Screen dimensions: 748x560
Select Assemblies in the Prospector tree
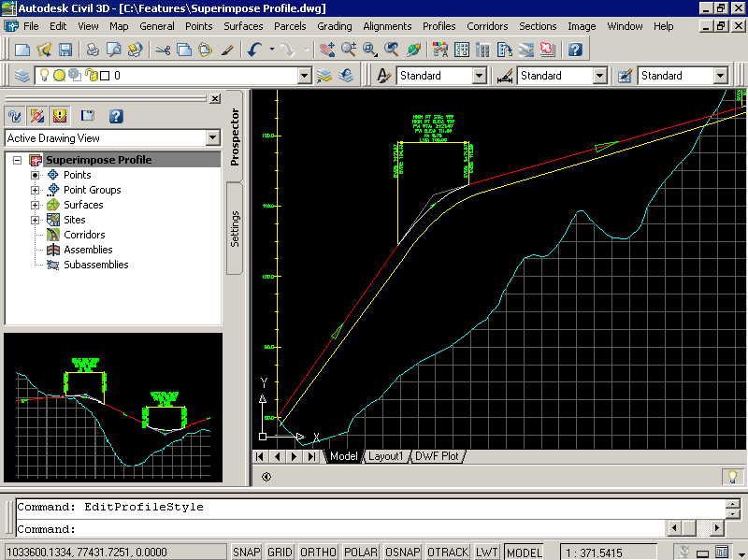(88, 250)
